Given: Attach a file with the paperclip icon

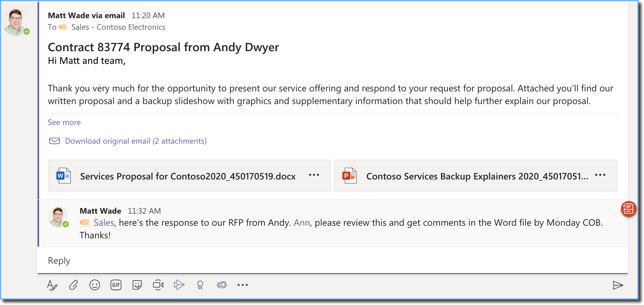Looking at the screenshot, I should [x=73, y=285].
